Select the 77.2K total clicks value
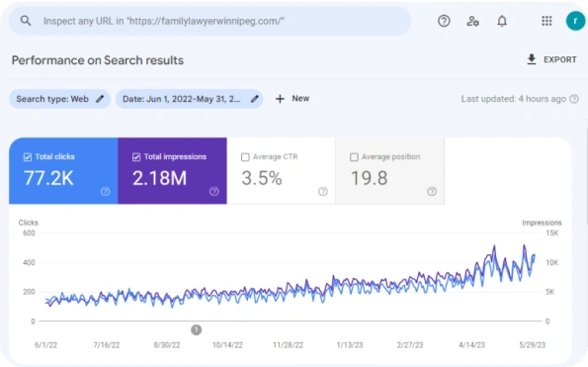The width and height of the screenshot is (588, 367). [48, 178]
